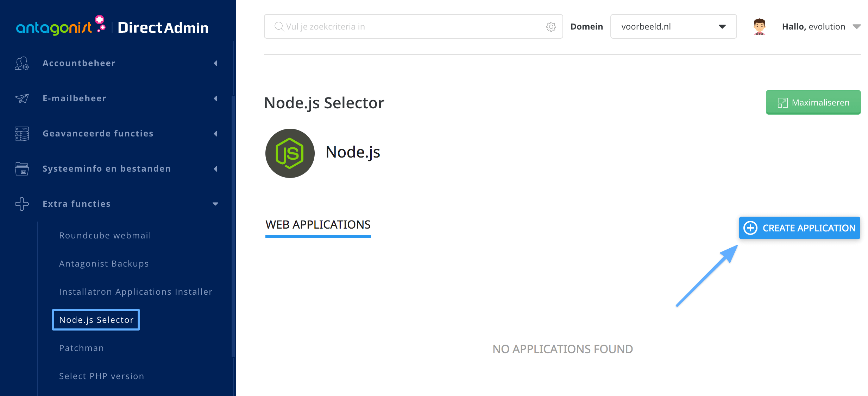Click the user avatar icon
Viewport: 868px width, 396px height.
[760, 27]
